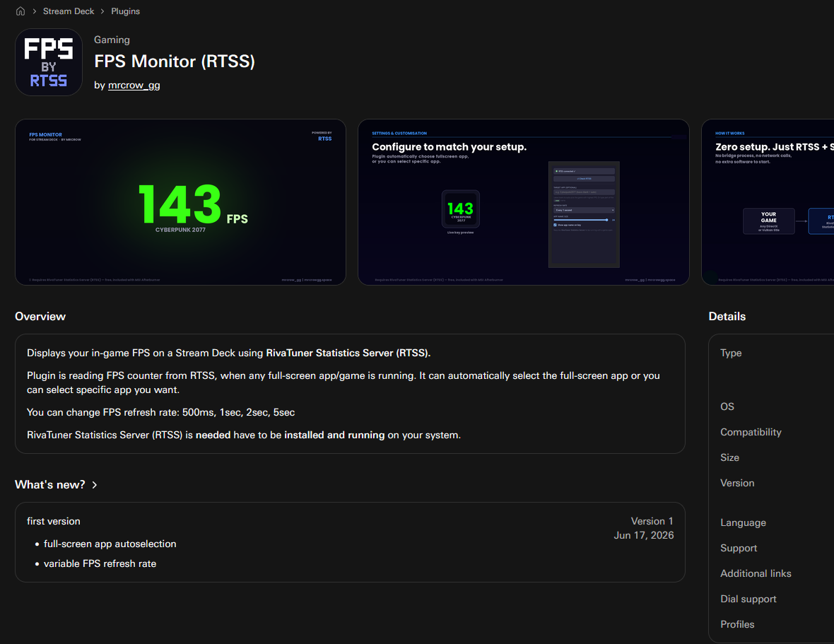Click the Type detail label
834x644 pixels.
731,353
